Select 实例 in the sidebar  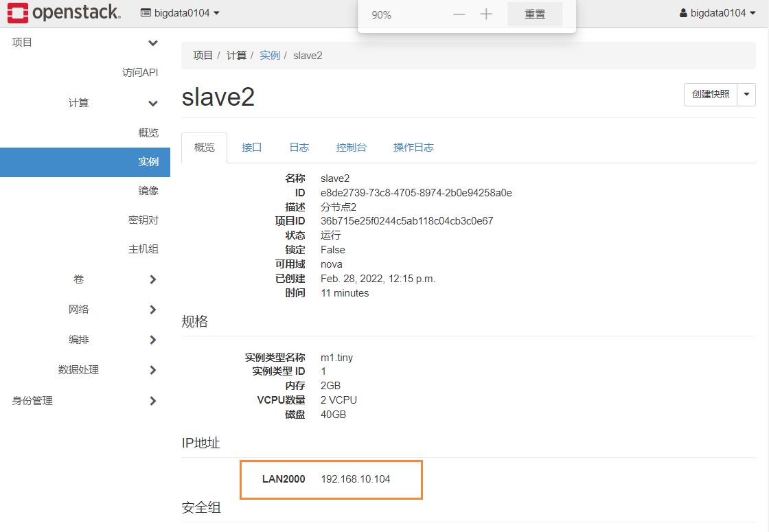pos(85,162)
